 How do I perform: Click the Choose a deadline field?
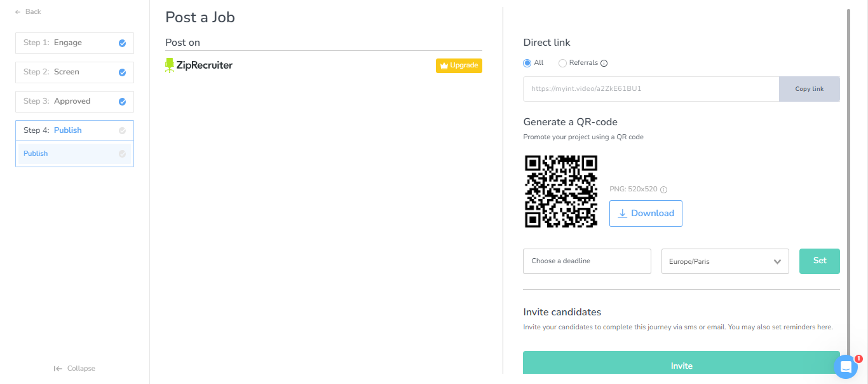coord(587,261)
